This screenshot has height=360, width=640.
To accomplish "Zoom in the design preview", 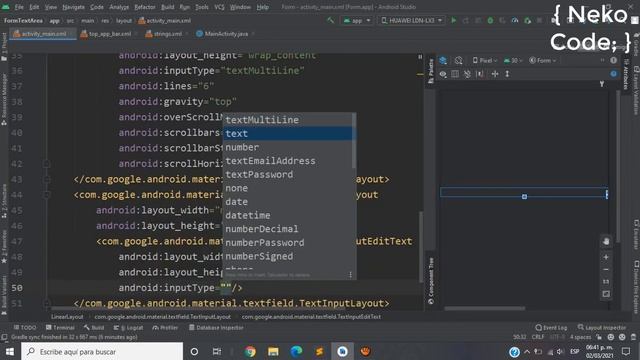I will tap(606, 257).
